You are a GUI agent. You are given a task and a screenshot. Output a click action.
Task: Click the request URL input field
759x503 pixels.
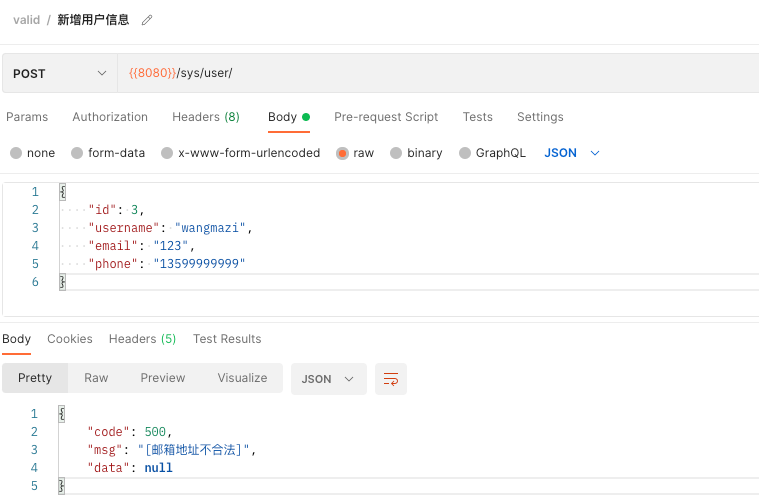coord(438,73)
